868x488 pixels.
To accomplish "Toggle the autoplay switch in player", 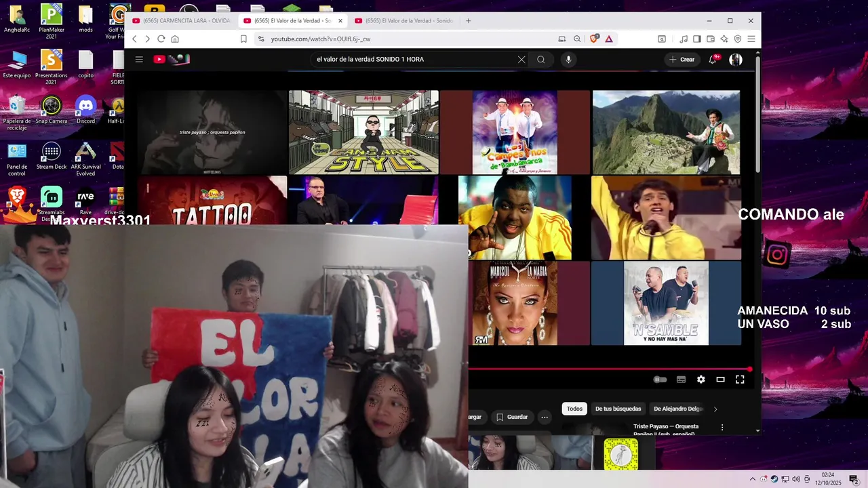I will tap(660, 380).
